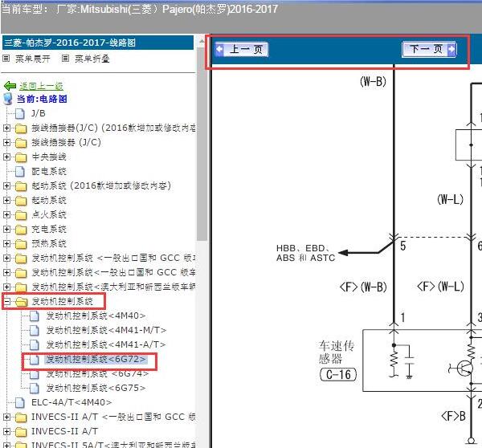Click the 配电系统 page icon
This screenshot has height=448, width=482.
(x=20, y=171)
